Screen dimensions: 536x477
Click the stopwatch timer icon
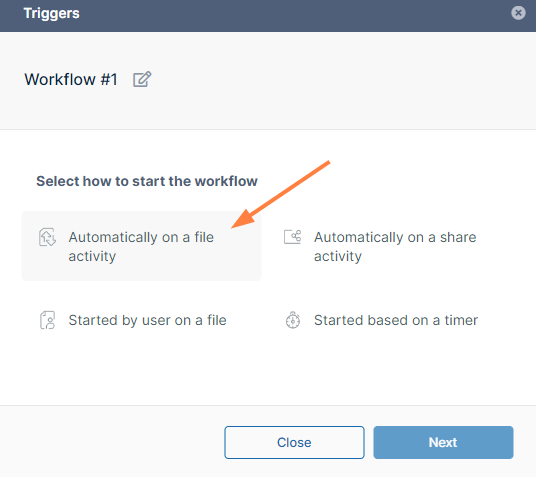[x=293, y=320]
